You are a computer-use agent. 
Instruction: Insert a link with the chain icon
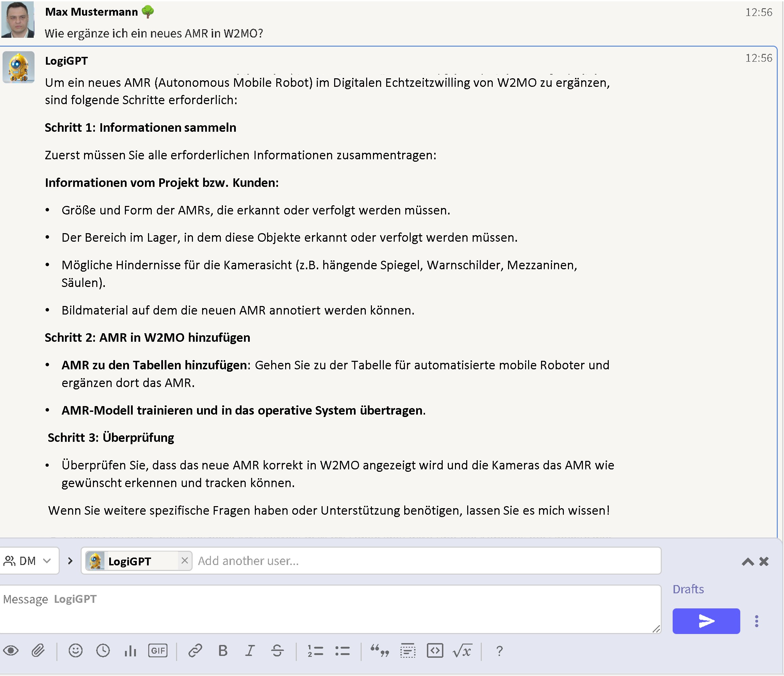coord(195,650)
